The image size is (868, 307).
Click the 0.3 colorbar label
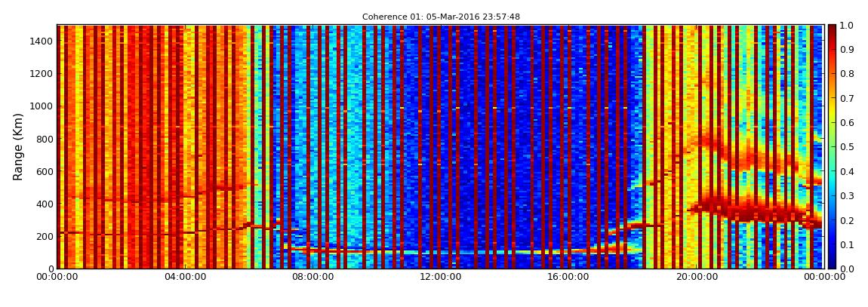point(847,196)
